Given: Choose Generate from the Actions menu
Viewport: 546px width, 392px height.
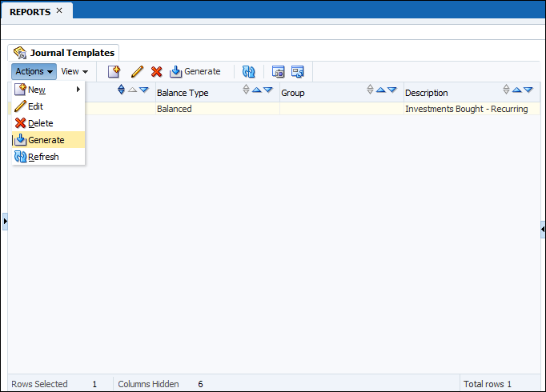Looking at the screenshot, I should [48, 140].
